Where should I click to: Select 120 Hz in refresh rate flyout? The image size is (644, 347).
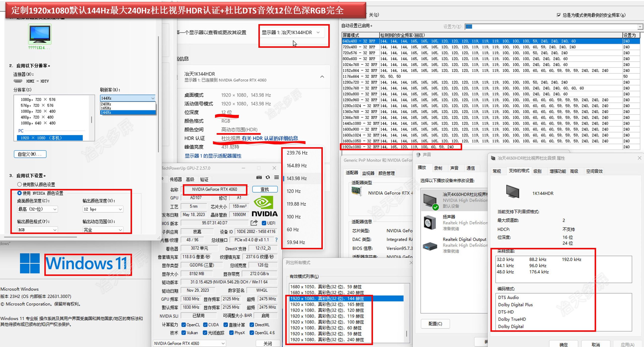[302, 191]
